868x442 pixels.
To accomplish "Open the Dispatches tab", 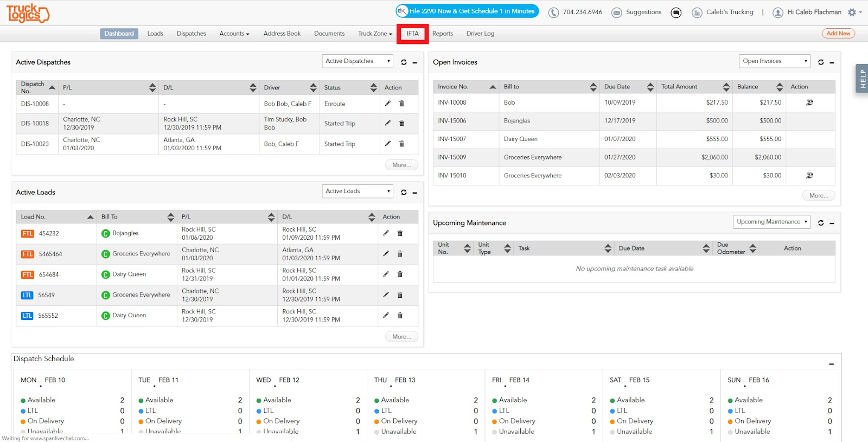I will 192,34.
